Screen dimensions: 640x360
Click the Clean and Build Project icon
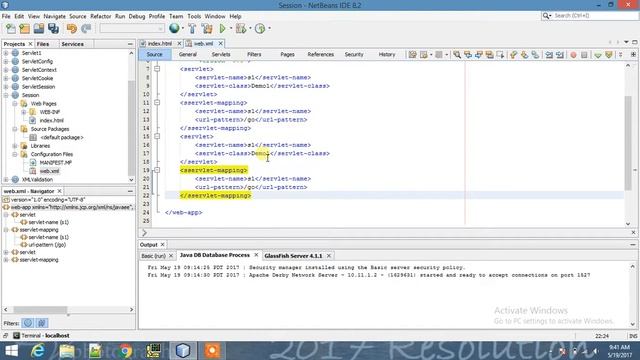tap(207, 29)
